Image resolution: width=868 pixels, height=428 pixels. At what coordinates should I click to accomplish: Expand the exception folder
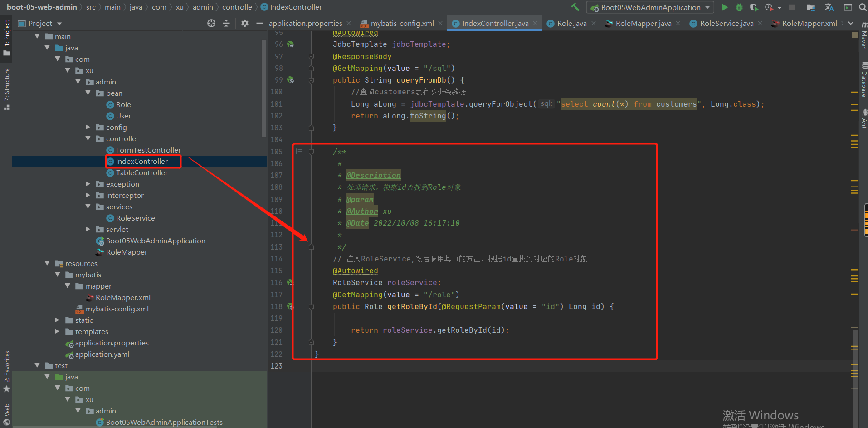88,184
